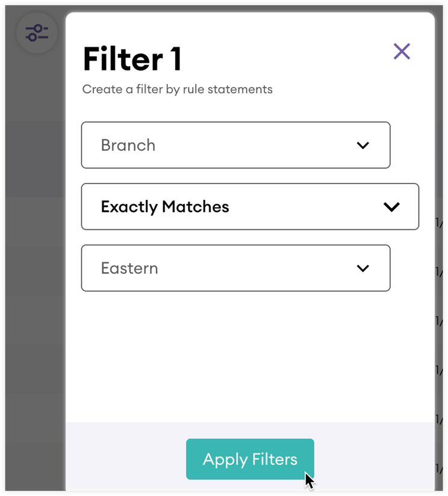This screenshot has height=496, width=448.
Task: Select the settings sliders icon on the toolbar
Action: 36,33
